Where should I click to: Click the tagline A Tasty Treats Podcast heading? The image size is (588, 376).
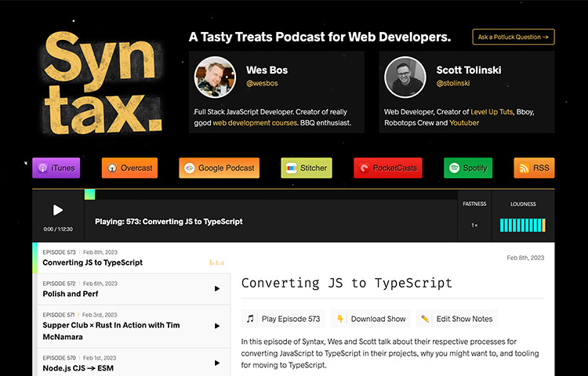(x=320, y=37)
